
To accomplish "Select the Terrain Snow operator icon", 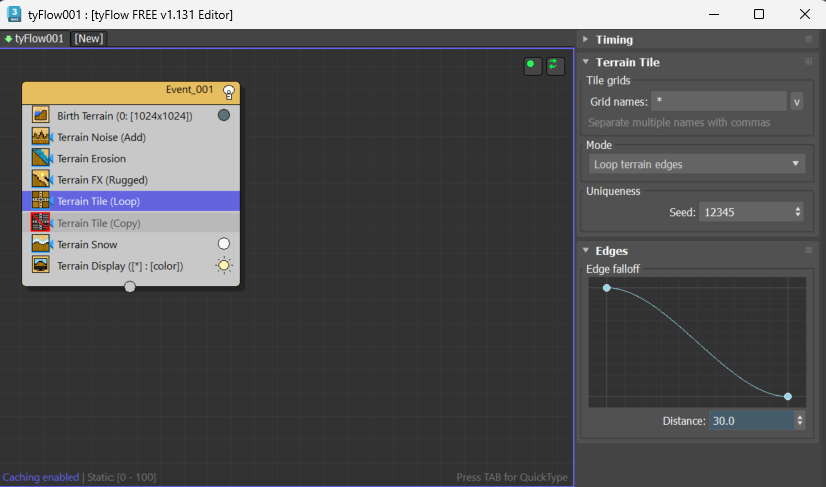I will click(x=41, y=244).
